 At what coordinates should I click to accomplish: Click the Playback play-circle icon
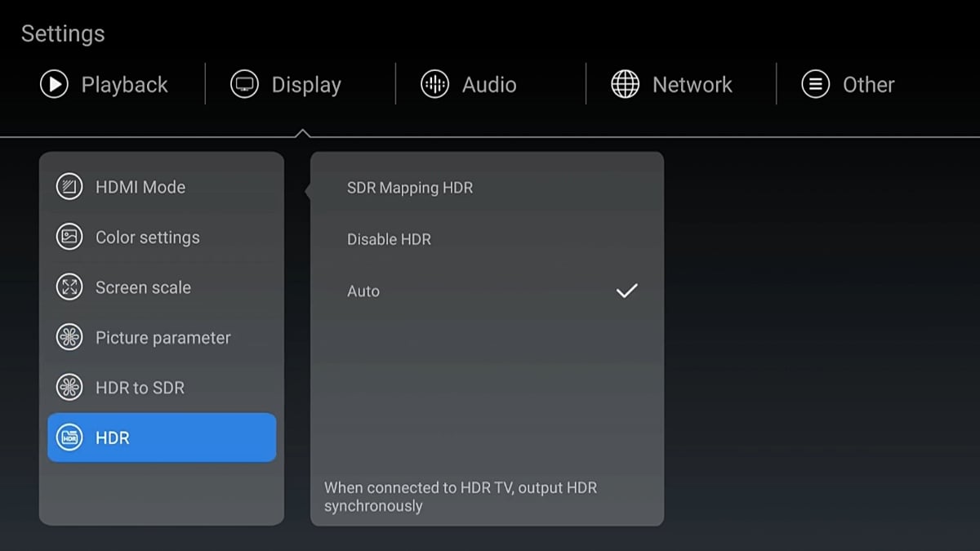tap(54, 84)
